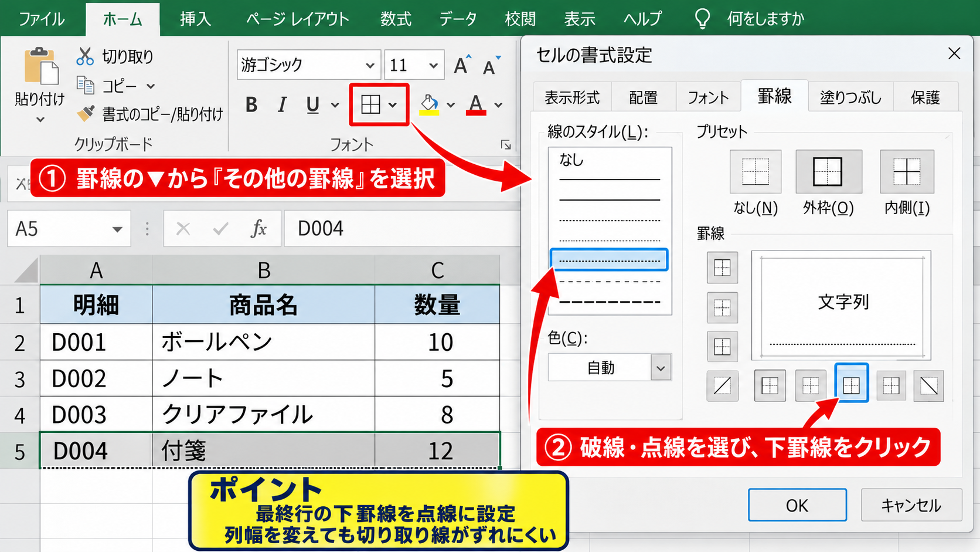
Task: Switch to the データ ribbon tab
Action: point(458,19)
